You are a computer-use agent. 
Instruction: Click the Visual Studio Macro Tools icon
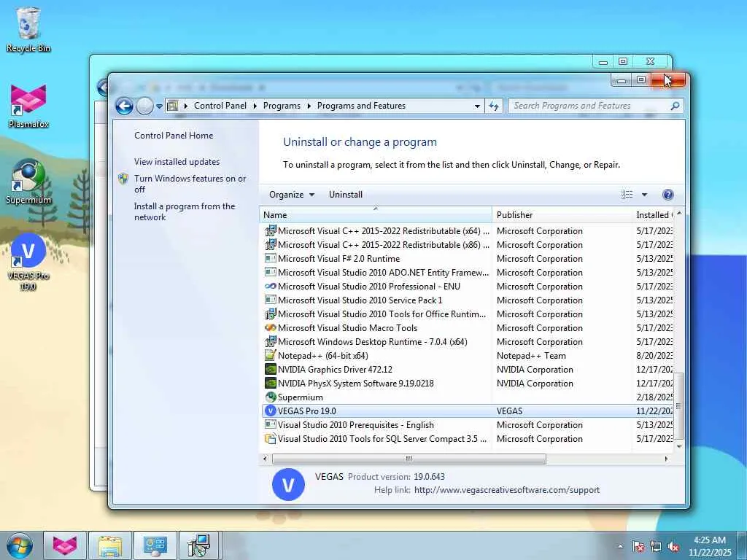click(270, 327)
